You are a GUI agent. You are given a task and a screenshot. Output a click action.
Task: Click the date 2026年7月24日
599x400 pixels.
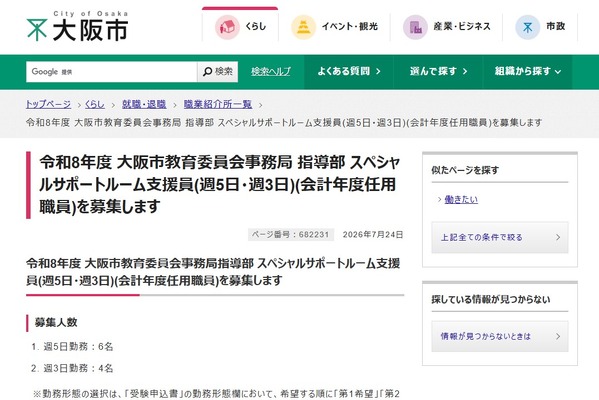[x=373, y=235]
